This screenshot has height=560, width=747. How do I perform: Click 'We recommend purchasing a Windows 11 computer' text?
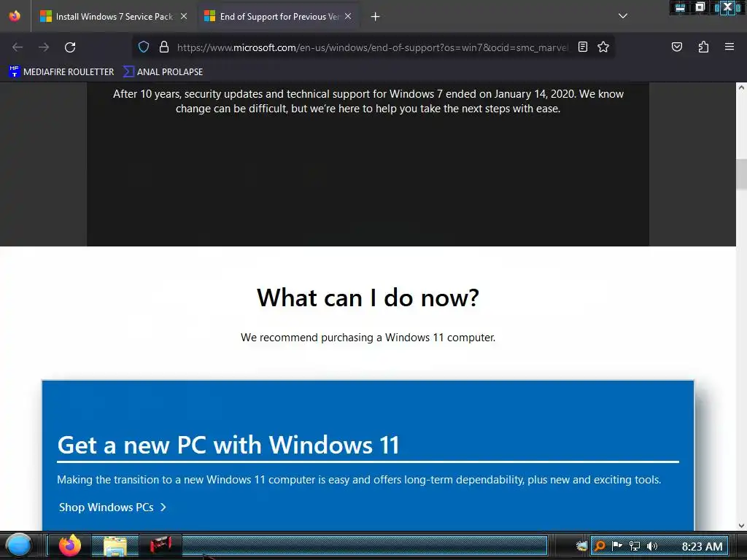pos(368,337)
